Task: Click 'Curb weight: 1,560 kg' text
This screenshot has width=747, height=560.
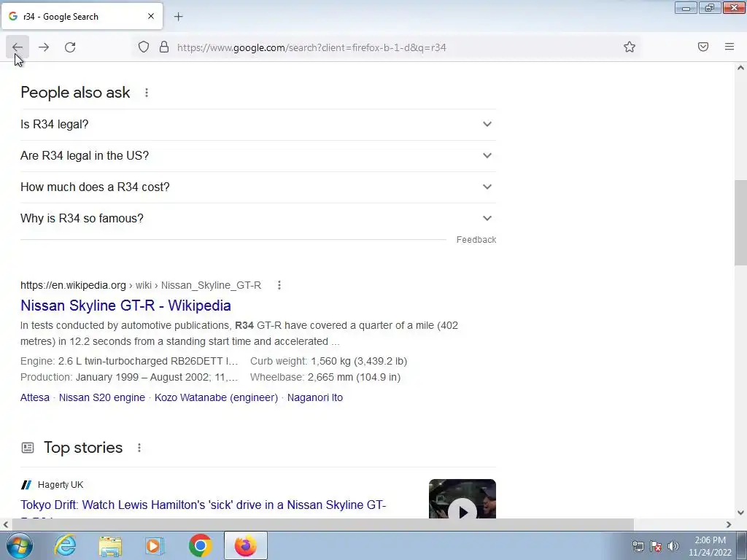Action: (x=329, y=361)
